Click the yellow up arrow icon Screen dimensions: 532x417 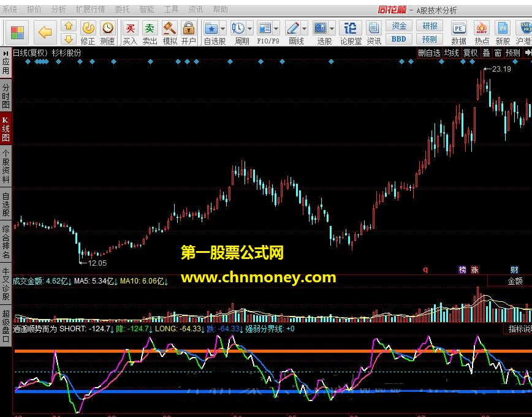[69, 26]
